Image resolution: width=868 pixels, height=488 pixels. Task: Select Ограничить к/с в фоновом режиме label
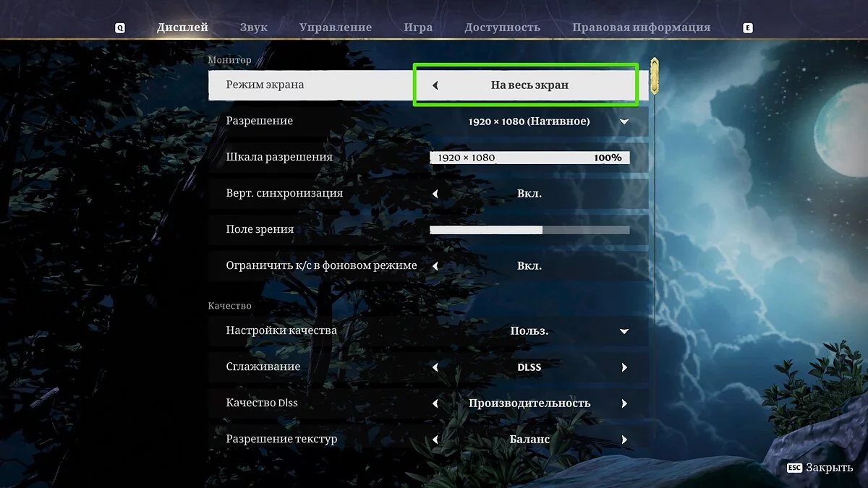point(321,265)
